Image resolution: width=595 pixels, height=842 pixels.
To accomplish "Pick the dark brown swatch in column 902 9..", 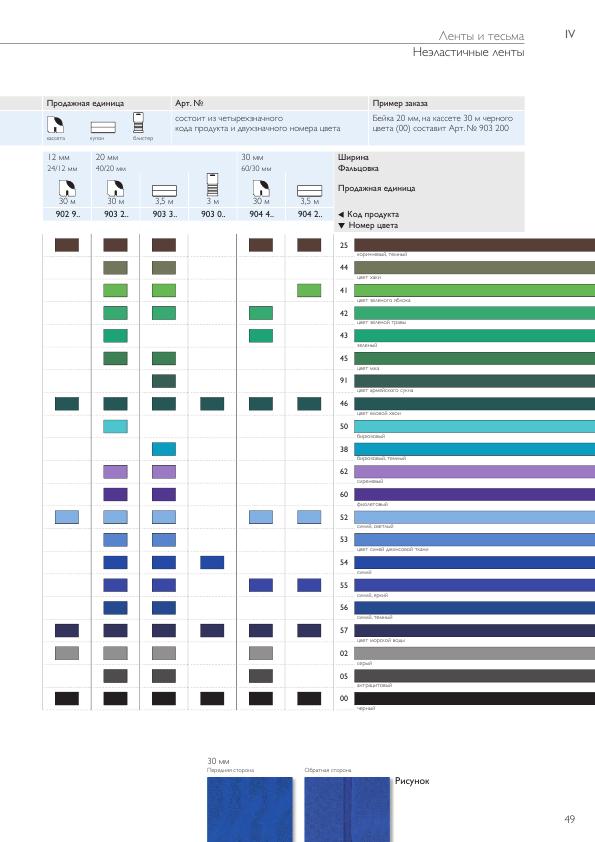I will click(x=67, y=245).
